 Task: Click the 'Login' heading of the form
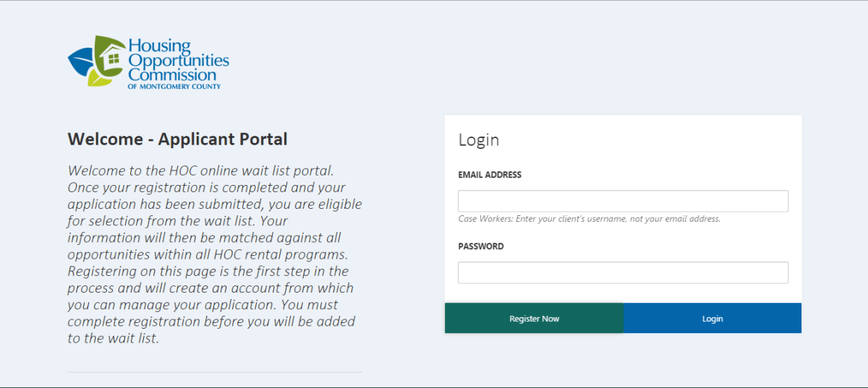point(479,140)
